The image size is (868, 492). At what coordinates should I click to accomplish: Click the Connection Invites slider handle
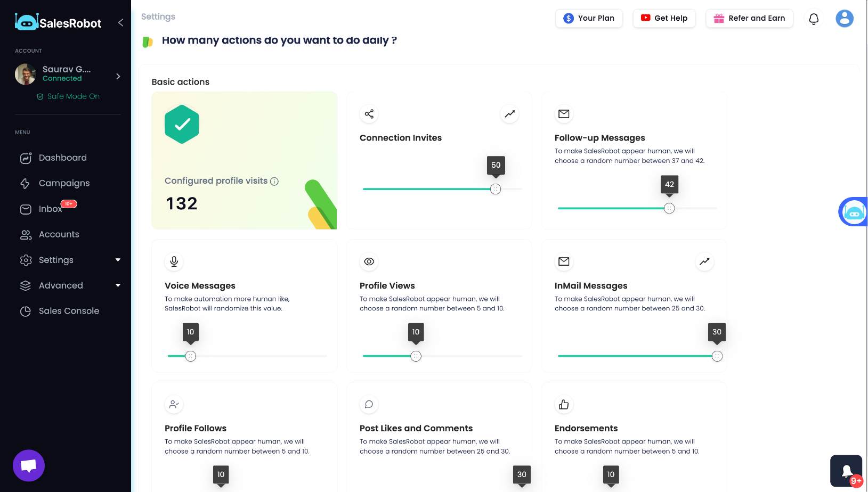[x=496, y=189]
